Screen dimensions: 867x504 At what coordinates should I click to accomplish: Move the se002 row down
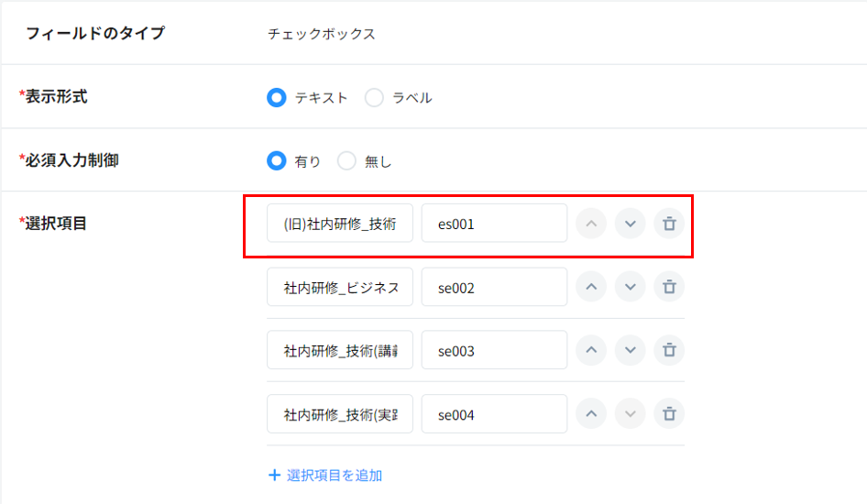(x=630, y=287)
